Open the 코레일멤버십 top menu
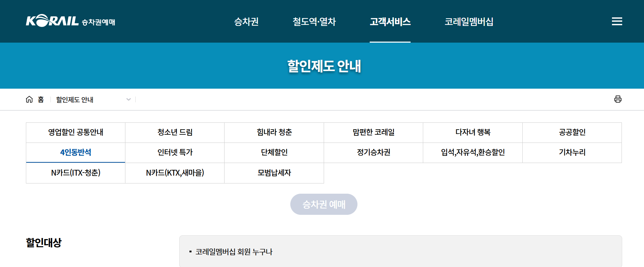This screenshot has height=267, width=644. click(x=469, y=21)
